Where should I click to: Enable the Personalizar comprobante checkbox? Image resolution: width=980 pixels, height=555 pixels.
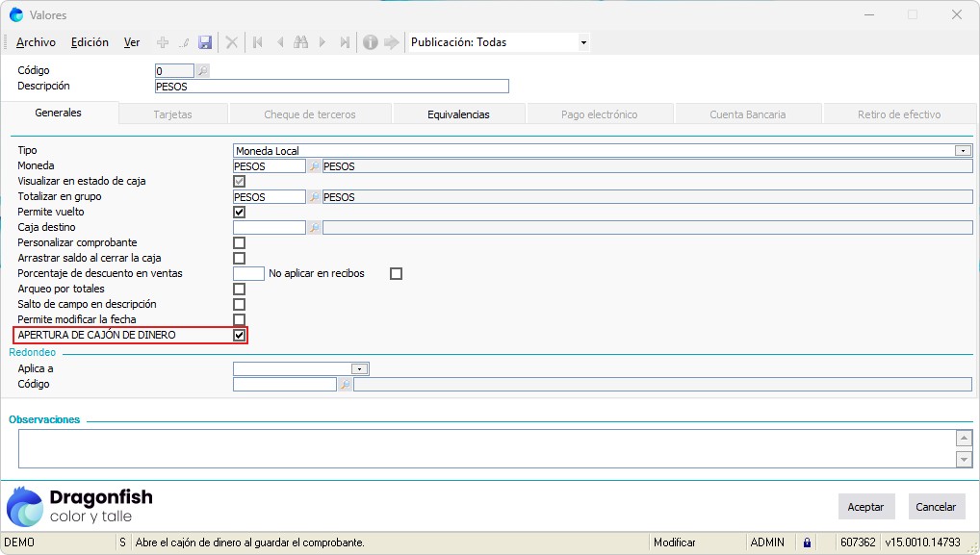coord(240,243)
